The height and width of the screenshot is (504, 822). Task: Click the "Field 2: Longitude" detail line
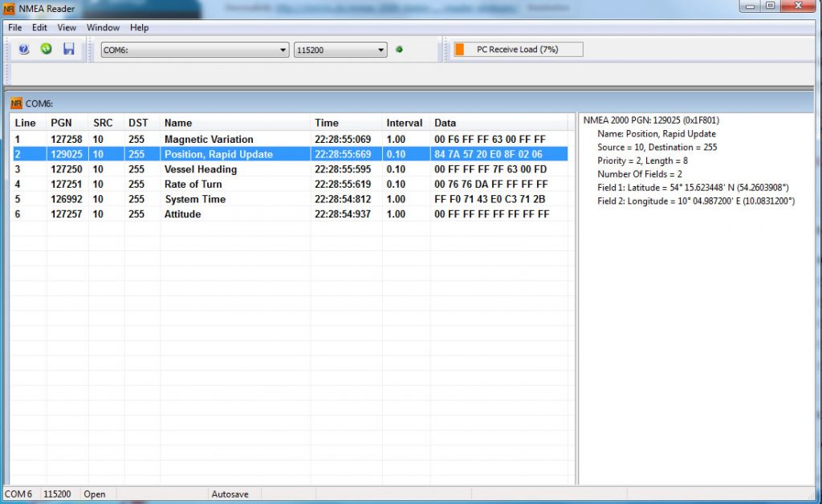click(x=696, y=201)
